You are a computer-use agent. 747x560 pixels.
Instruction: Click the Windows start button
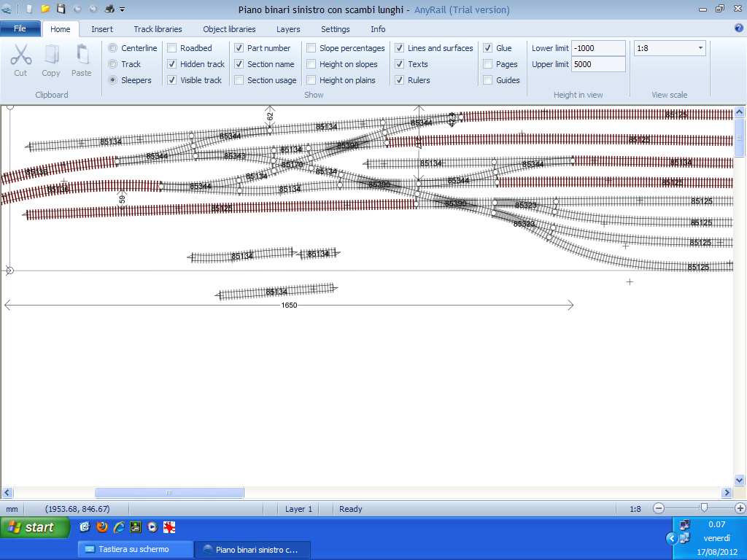(34, 527)
